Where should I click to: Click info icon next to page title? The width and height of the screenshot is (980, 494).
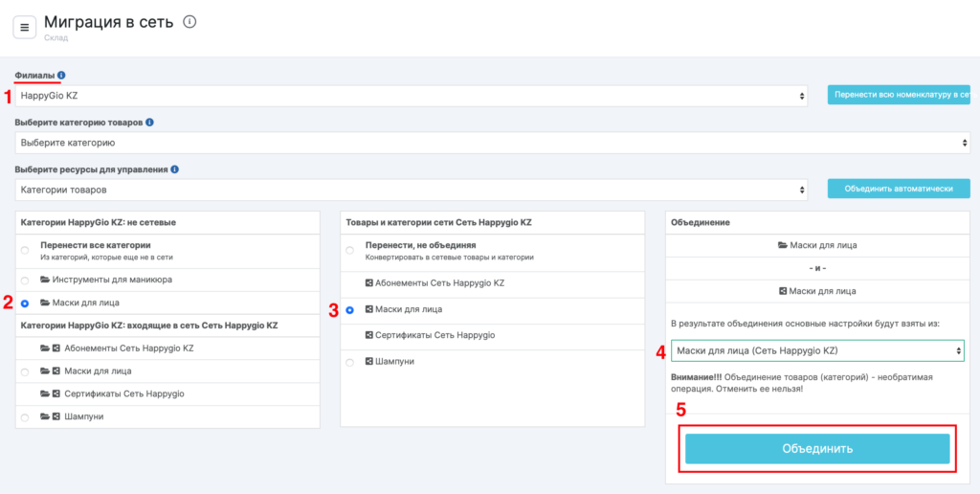tap(189, 22)
